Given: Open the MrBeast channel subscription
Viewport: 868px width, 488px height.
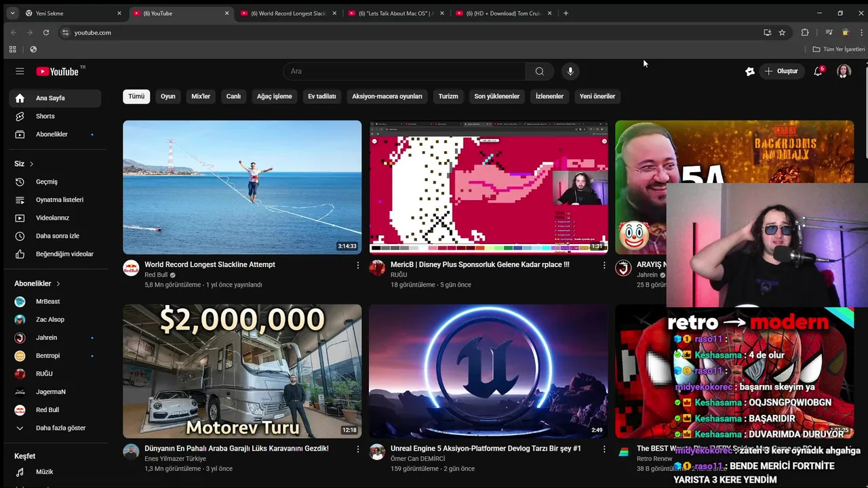Looking at the screenshot, I should tap(55, 302).
